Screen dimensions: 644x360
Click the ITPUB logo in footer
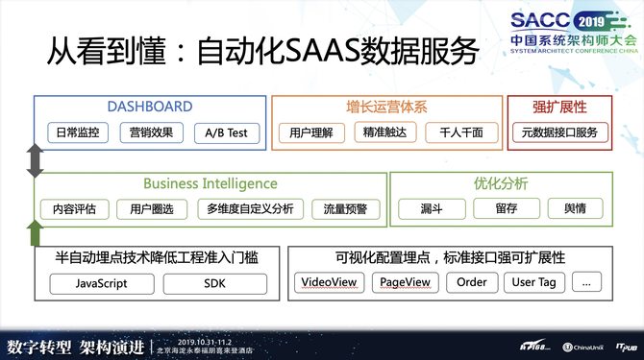(627, 347)
